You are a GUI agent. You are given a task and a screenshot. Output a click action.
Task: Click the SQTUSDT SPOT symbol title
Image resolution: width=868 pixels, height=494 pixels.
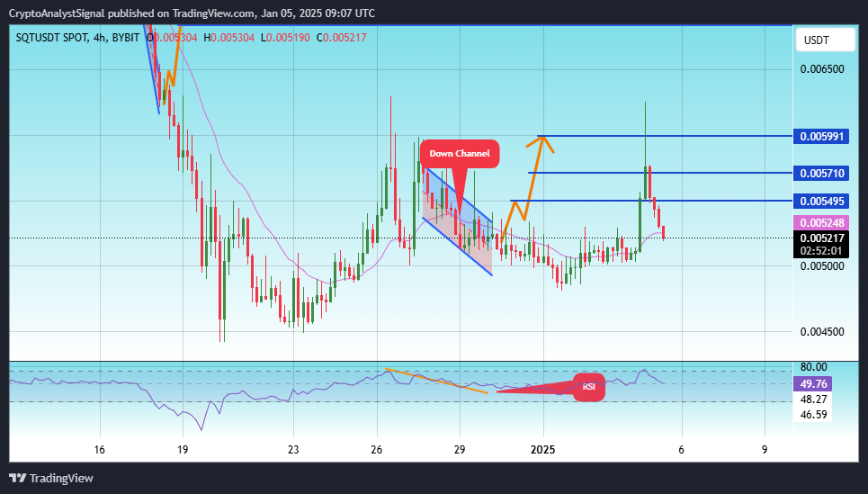pos(51,38)
